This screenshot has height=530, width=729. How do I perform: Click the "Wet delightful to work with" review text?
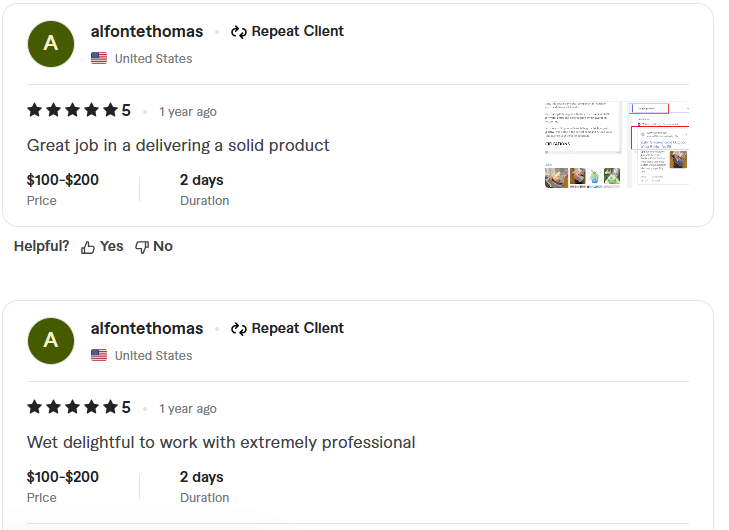tap(221, 443)
